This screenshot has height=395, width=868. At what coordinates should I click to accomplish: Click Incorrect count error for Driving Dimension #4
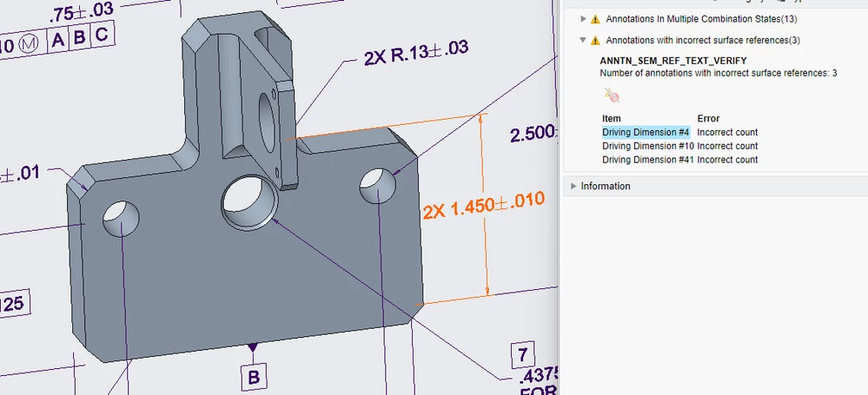coord(727,132)
